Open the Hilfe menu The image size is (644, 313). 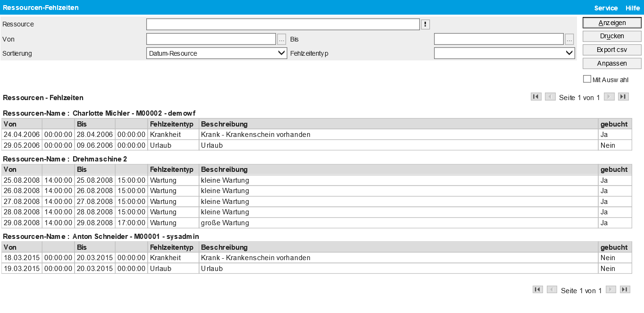(x=633, y=8)
